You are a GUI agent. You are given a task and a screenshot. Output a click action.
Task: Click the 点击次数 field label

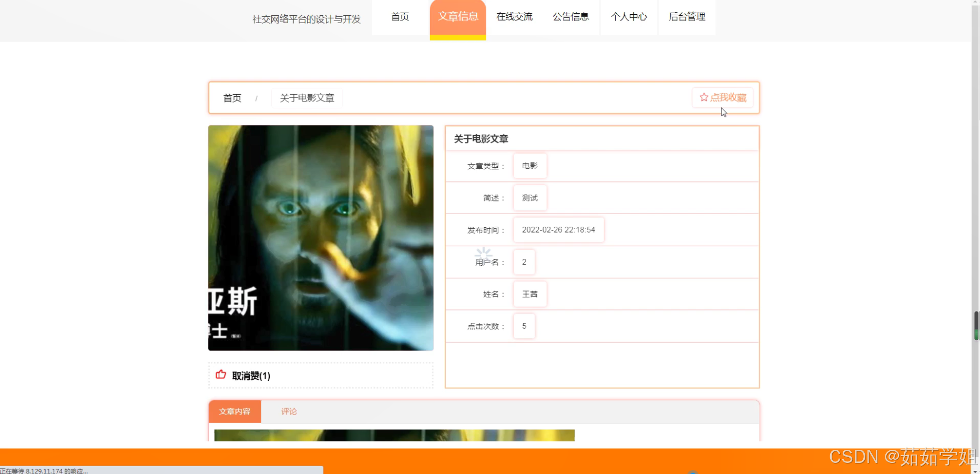[485, 327]
